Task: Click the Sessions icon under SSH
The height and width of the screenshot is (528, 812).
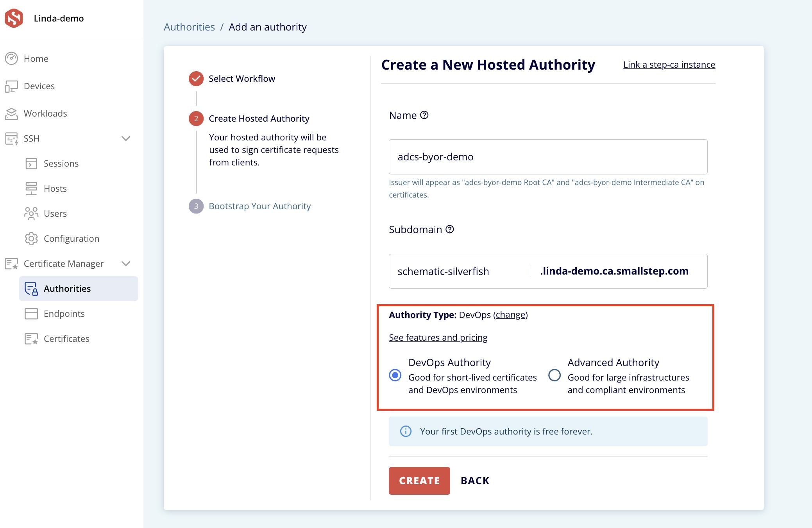Action: click(x=32, y=163)
